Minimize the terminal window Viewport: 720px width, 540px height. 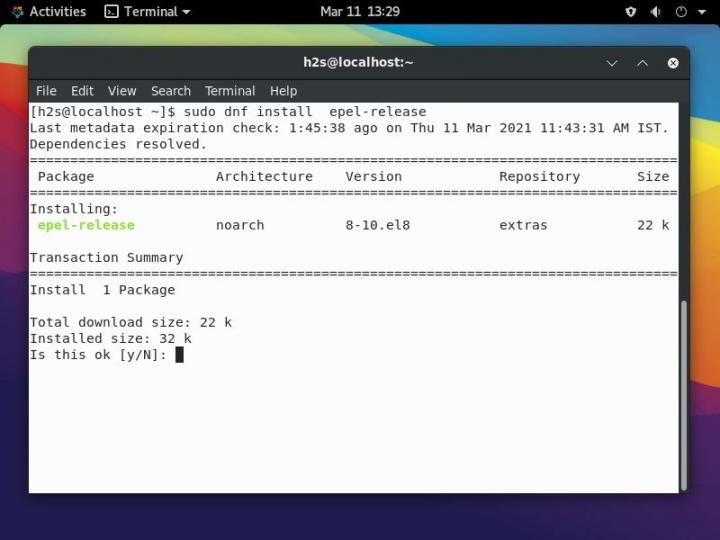612,63
